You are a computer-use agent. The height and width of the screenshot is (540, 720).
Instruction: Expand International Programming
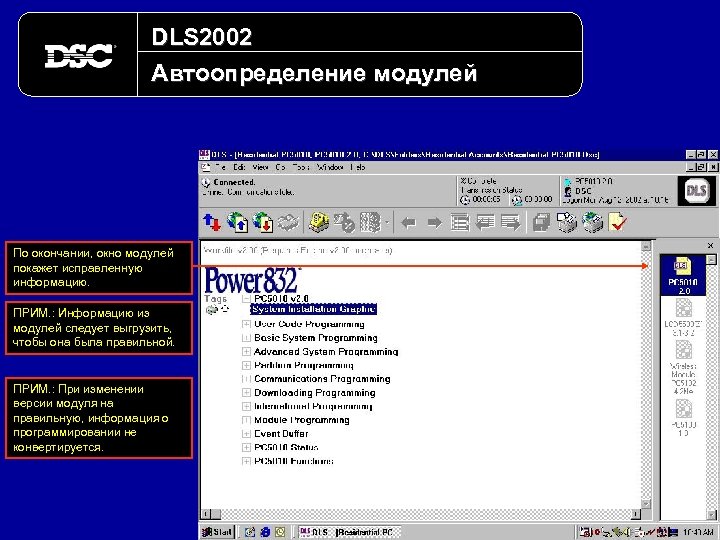tap(246, 406)
